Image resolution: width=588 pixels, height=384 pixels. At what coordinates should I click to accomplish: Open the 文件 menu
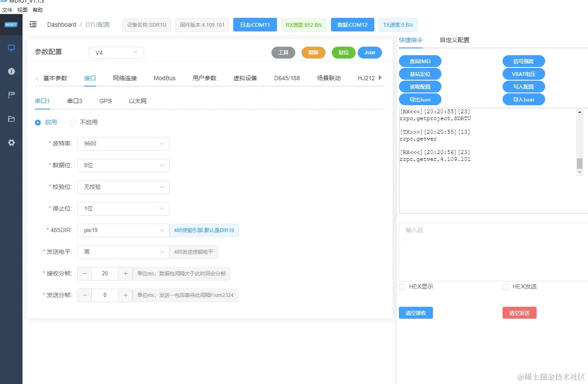(x=7, y=10)
